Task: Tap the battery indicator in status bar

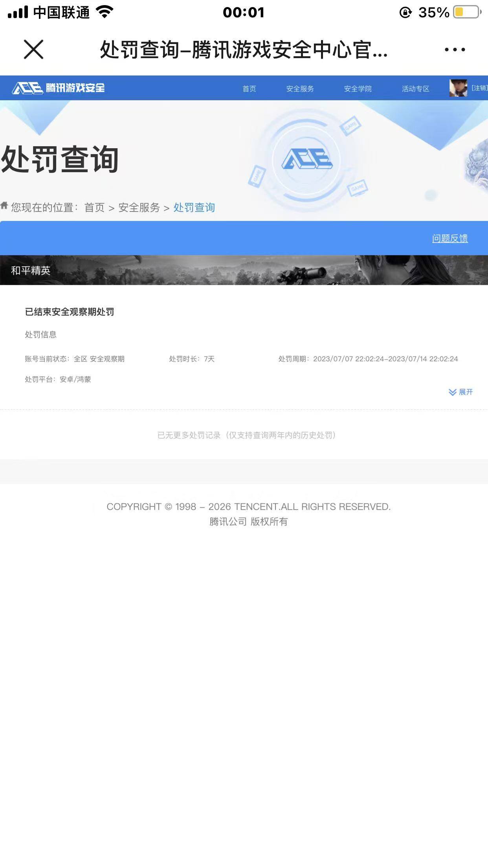Action: click(467, 12)
